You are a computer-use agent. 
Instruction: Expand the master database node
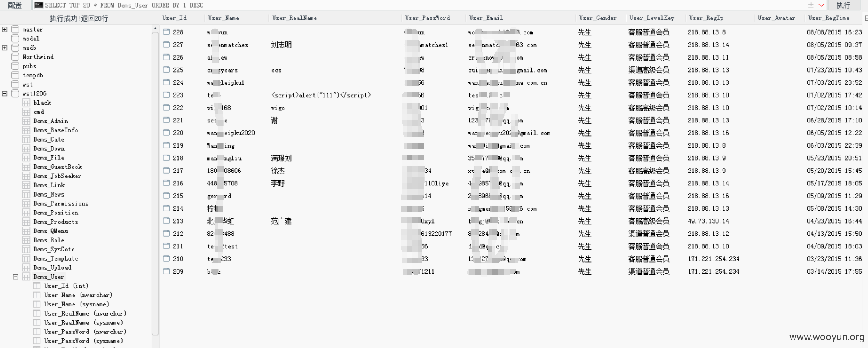point(5,29)
